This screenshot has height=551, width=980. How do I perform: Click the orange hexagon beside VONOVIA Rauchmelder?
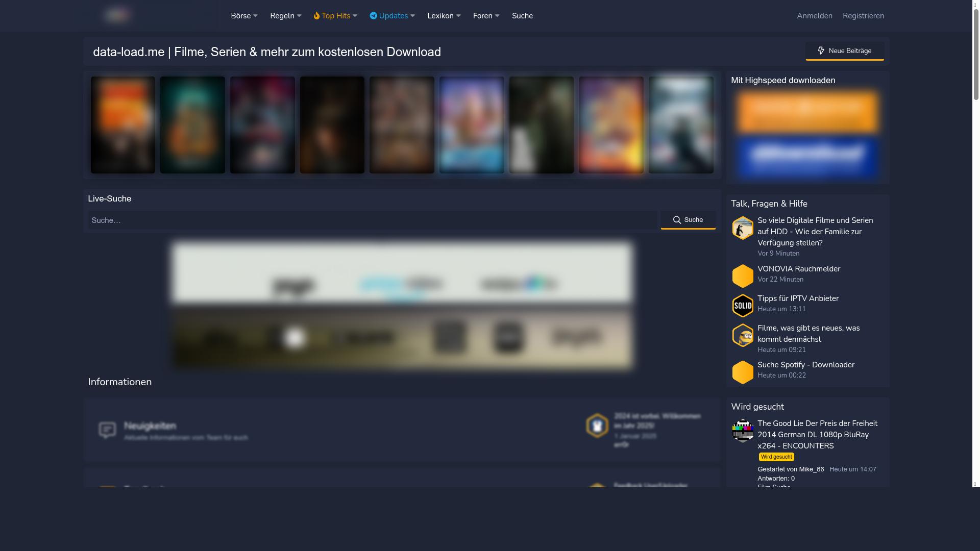743,276
